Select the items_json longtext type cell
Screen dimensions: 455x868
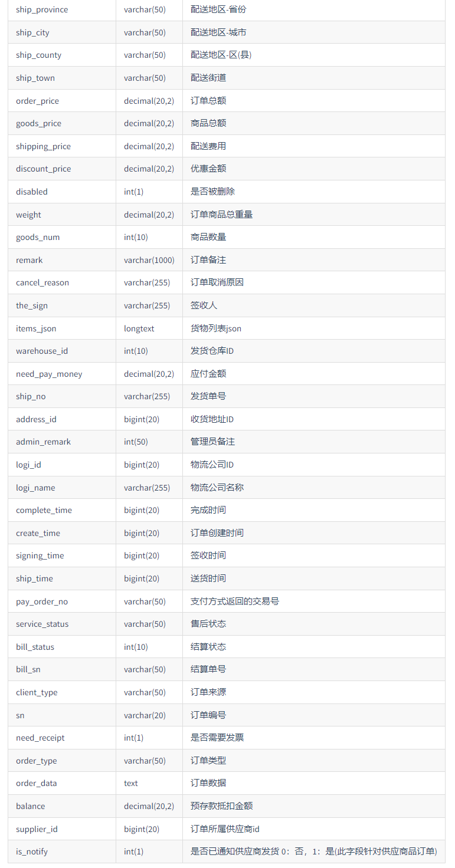point(149,328)
